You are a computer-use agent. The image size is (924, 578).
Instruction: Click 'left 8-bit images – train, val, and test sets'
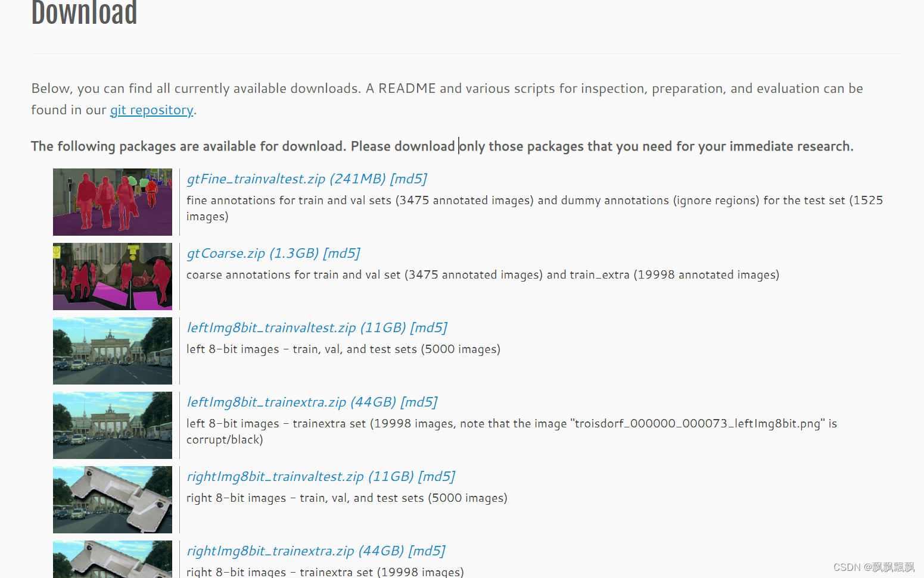point(302,349)
